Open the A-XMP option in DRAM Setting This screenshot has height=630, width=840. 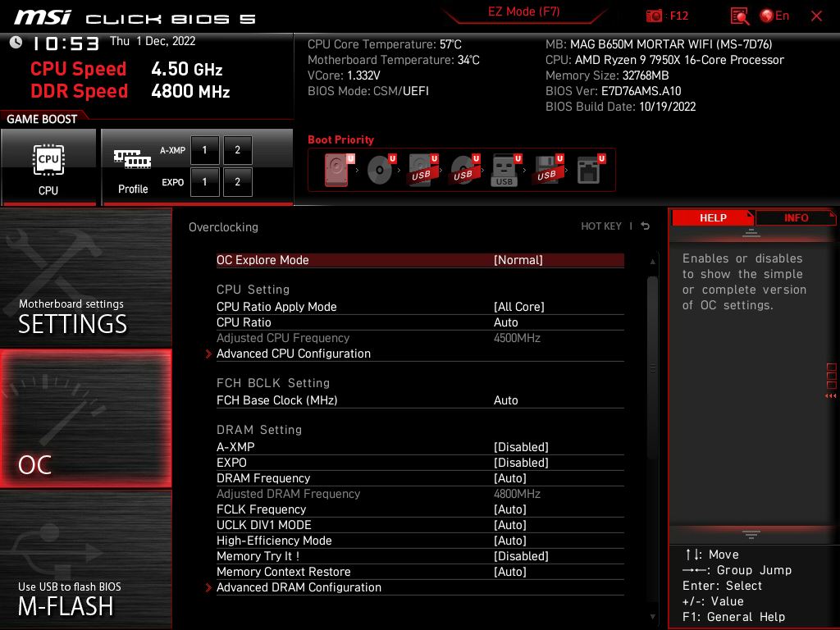pos(420,447)
